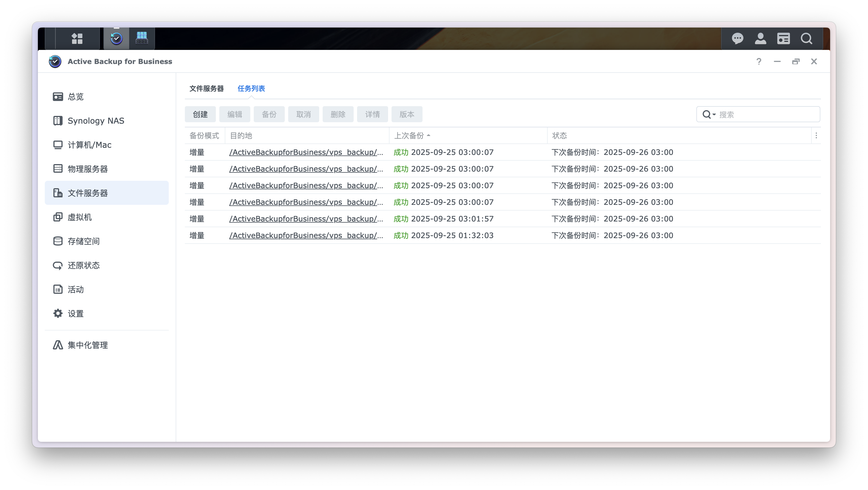Click the 总览 overview sidebar icon
The height and width of the screenshot is (490, 868).
click(58, 97)
